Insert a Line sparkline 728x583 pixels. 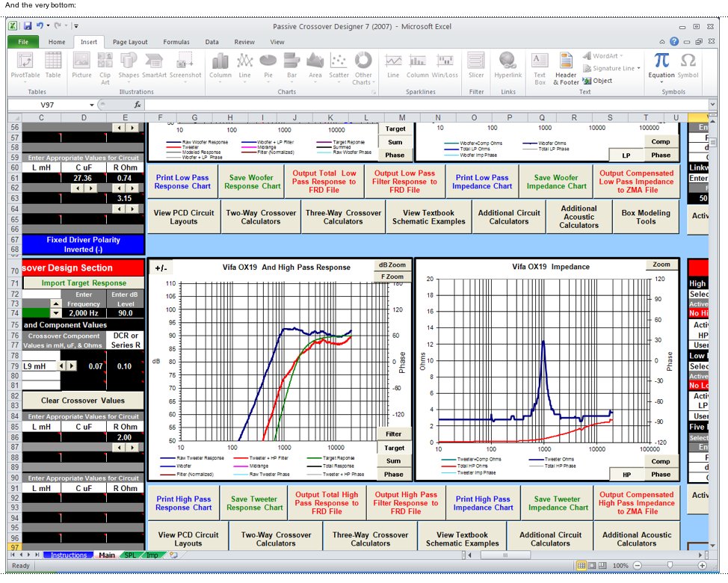click(x=393, y=66)
